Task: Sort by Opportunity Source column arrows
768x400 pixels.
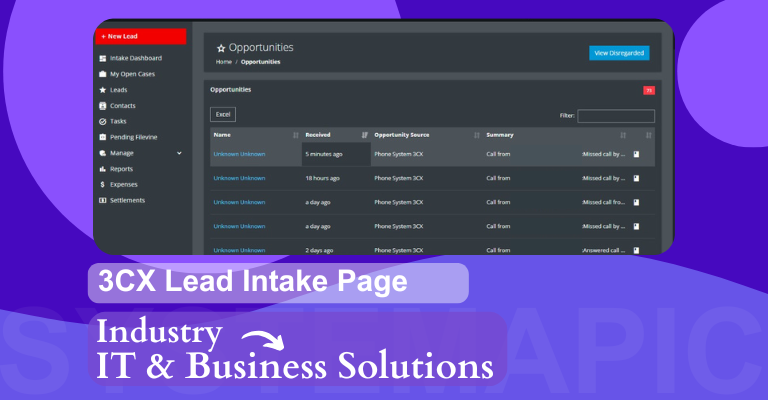Action: click(477, 135)
